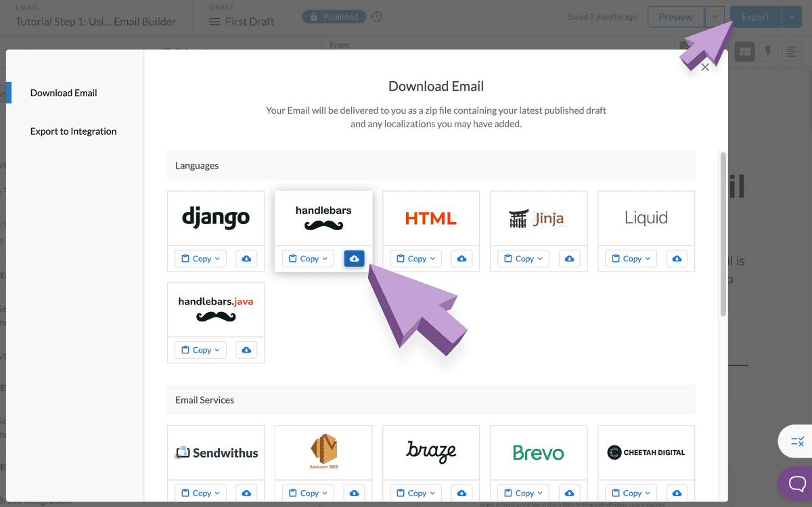Download the django template zip
This screenshot has height=507, width=812.
point(246,259)
